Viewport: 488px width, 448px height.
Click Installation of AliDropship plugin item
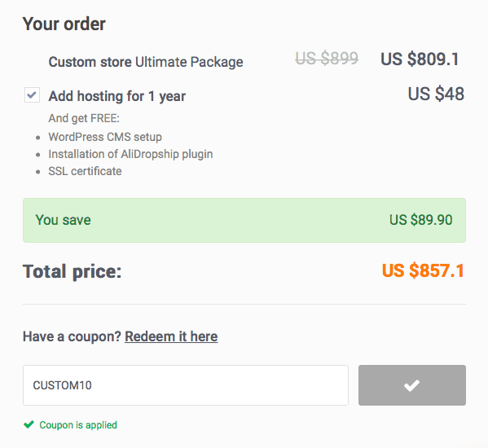click(x=130, y=154)
